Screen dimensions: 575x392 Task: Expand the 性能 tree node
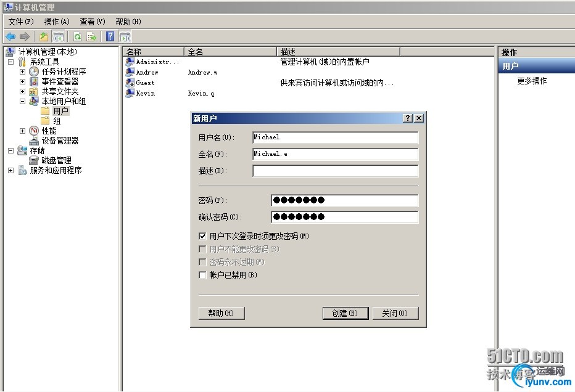tap(22, 131)
